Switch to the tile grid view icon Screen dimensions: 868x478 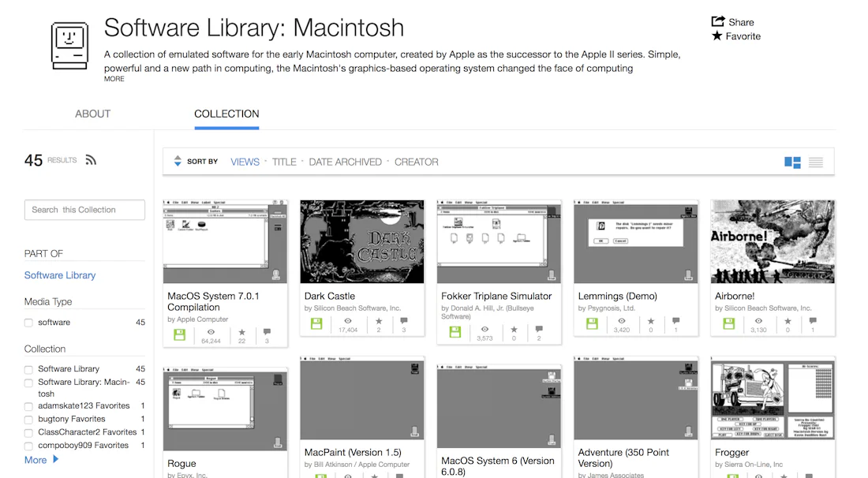pyautogui.click(x=792, y=162)
